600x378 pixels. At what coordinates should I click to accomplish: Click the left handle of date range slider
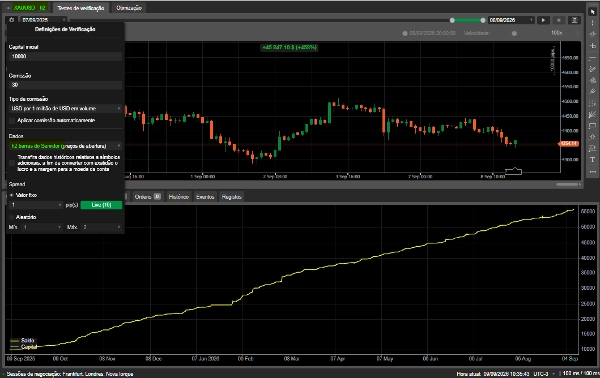click(x=452, y=20)
